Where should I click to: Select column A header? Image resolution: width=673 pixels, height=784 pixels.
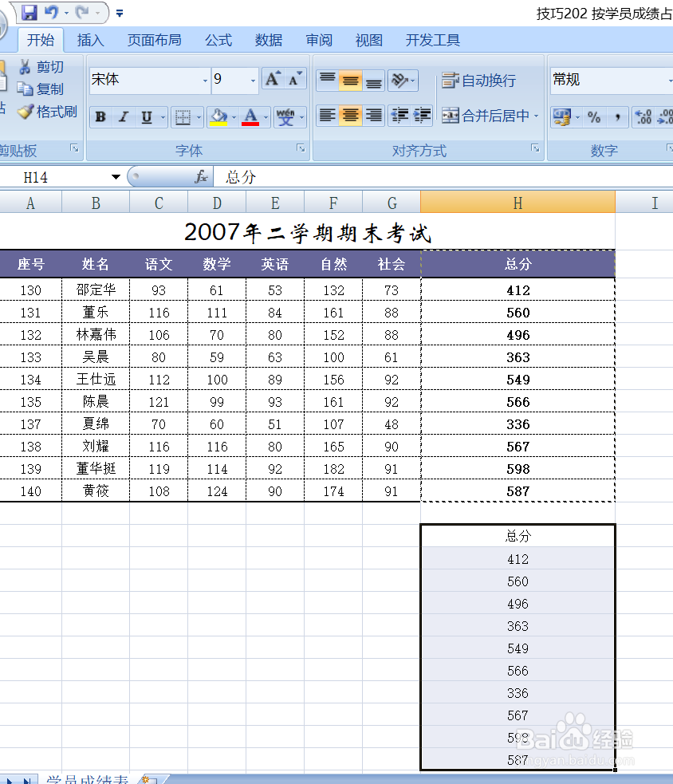(30, 203)
